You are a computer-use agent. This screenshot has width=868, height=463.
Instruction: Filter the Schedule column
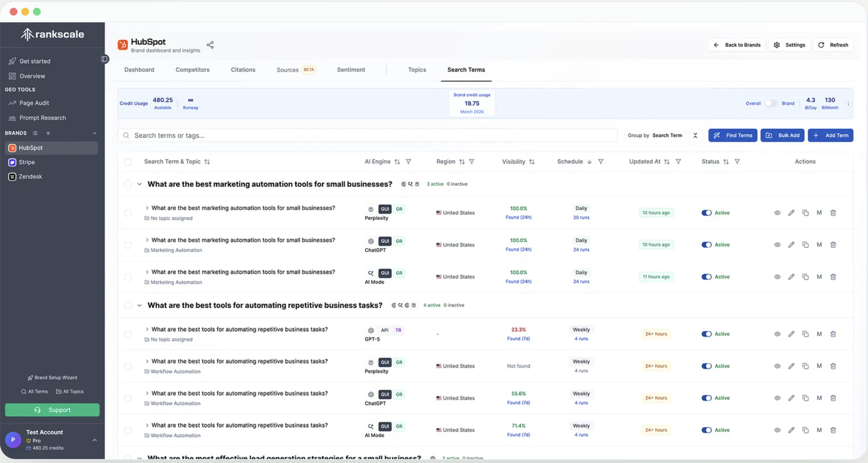tap(601, 162)
